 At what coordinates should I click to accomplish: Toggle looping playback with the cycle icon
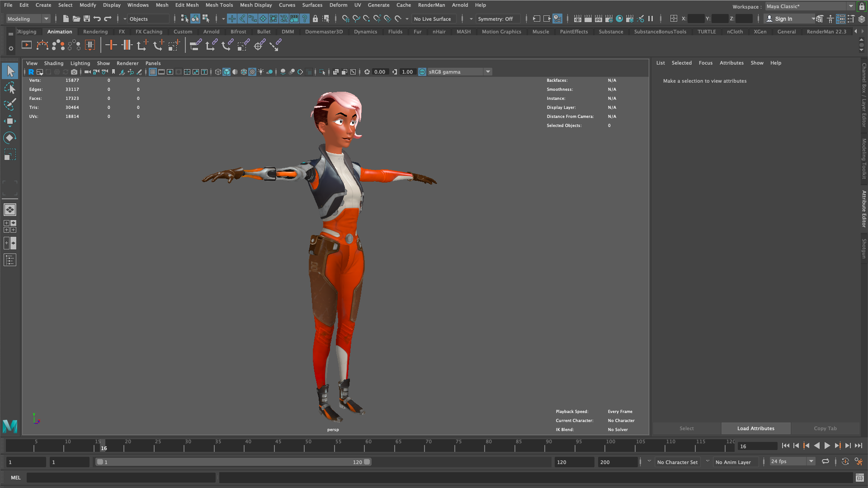[826, 461]
